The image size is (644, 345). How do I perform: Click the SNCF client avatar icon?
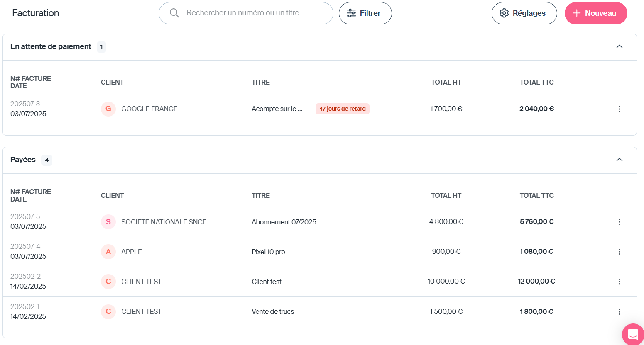(108, 222)
